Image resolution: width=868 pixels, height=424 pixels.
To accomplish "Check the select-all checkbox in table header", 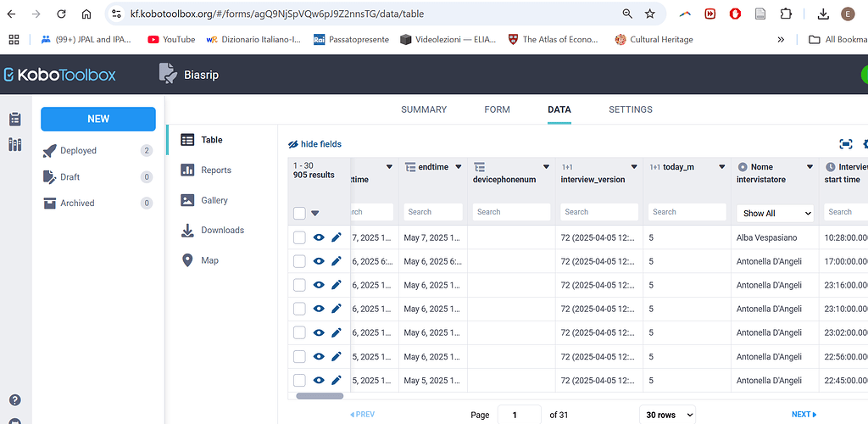I will pyautogui.click(x=299, y=213).
